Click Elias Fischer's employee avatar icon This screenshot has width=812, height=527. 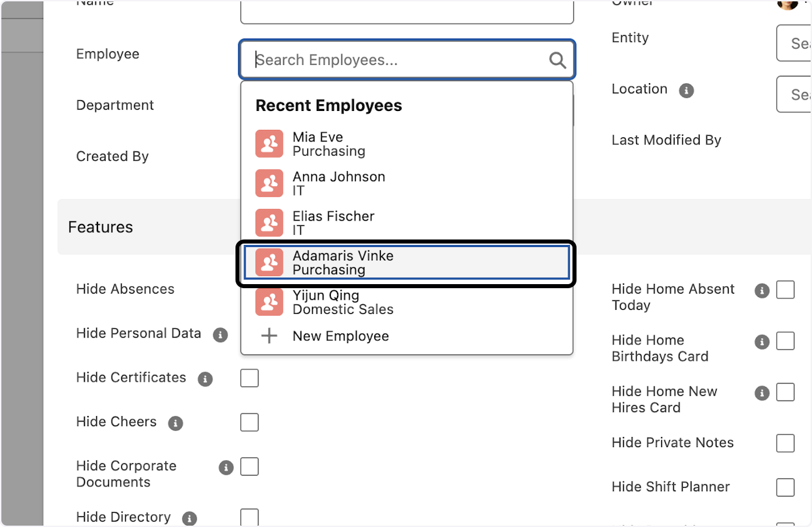click(269, 223)
